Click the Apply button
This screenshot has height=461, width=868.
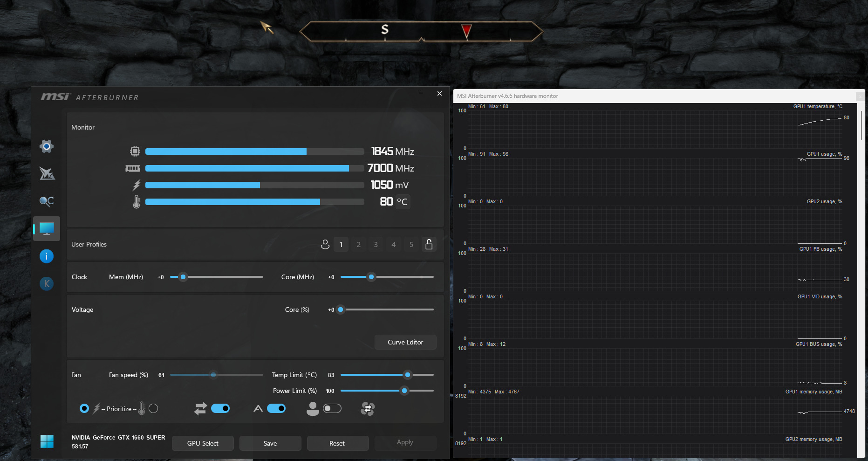[x=405, y=442]
